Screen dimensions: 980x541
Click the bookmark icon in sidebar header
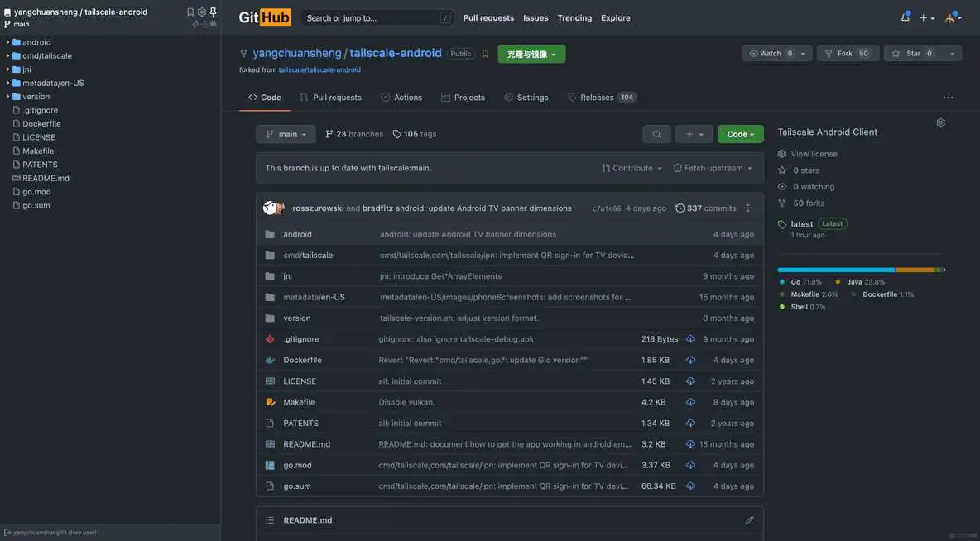click(190, 12)
